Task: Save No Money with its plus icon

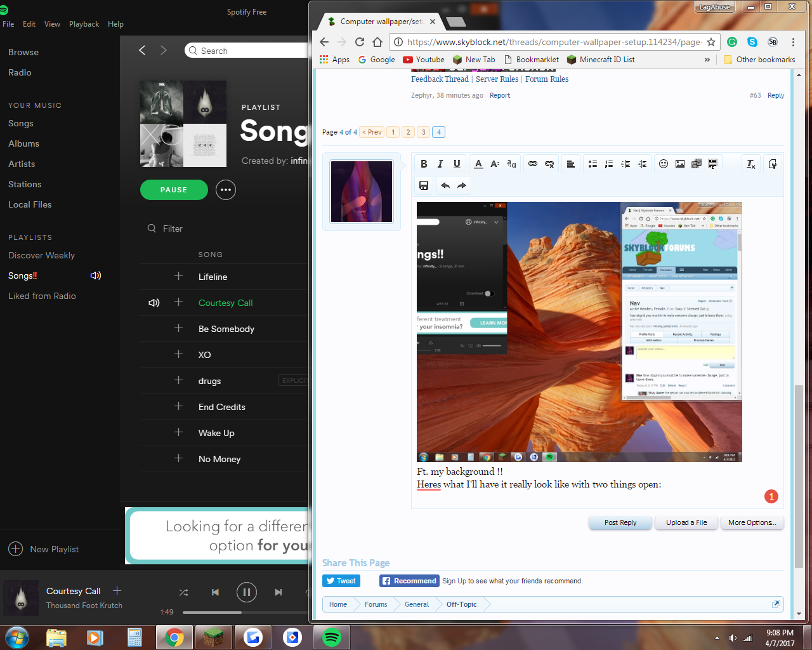Action: click(178, 458)
